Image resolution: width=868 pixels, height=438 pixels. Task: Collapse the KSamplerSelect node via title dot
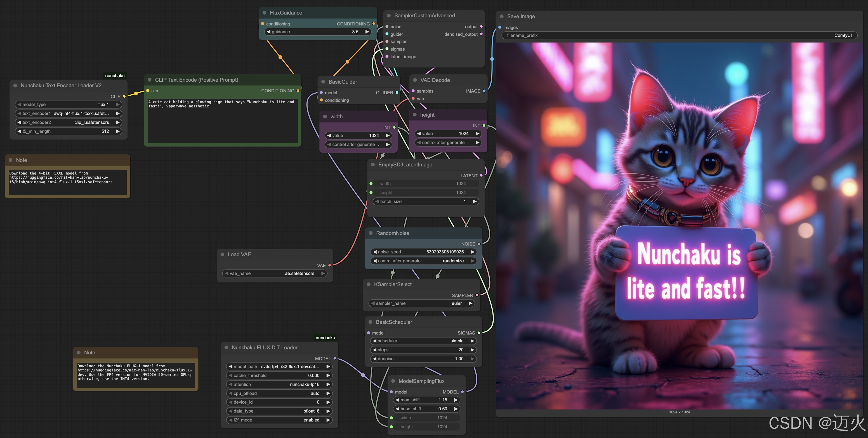[x=369, y=284]
